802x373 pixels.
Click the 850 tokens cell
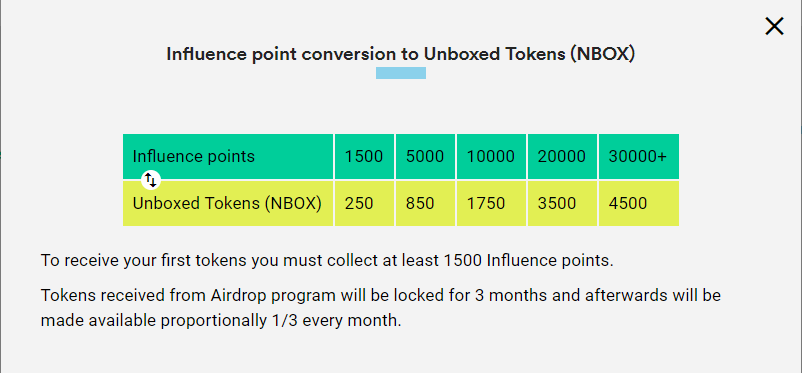425,203
